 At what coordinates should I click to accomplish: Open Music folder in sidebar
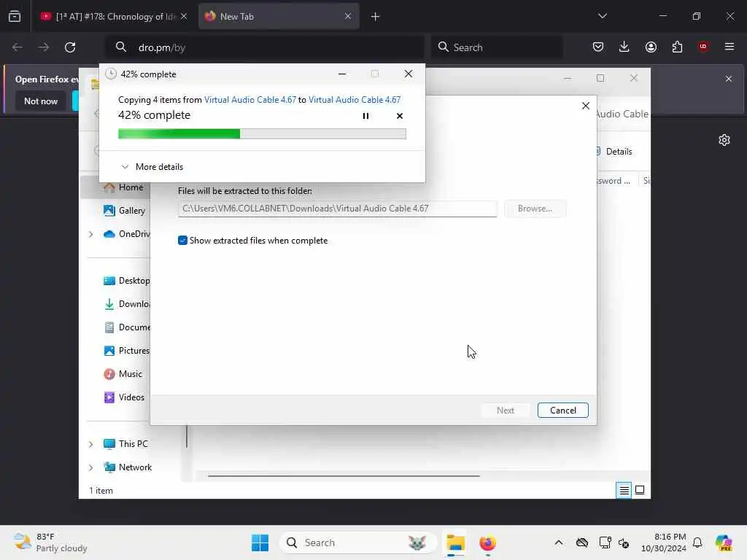tap(123, 374)
